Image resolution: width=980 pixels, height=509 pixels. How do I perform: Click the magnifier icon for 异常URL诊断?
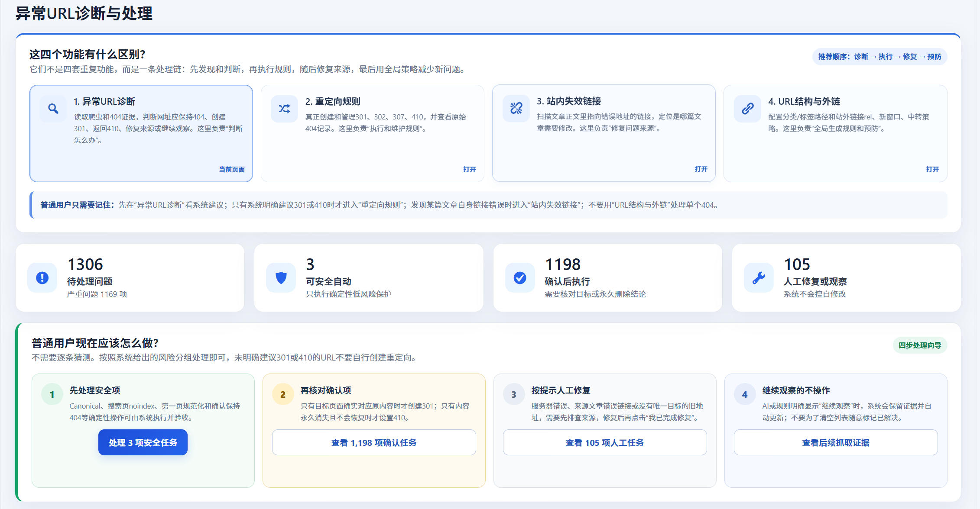(x=53, y=109)
